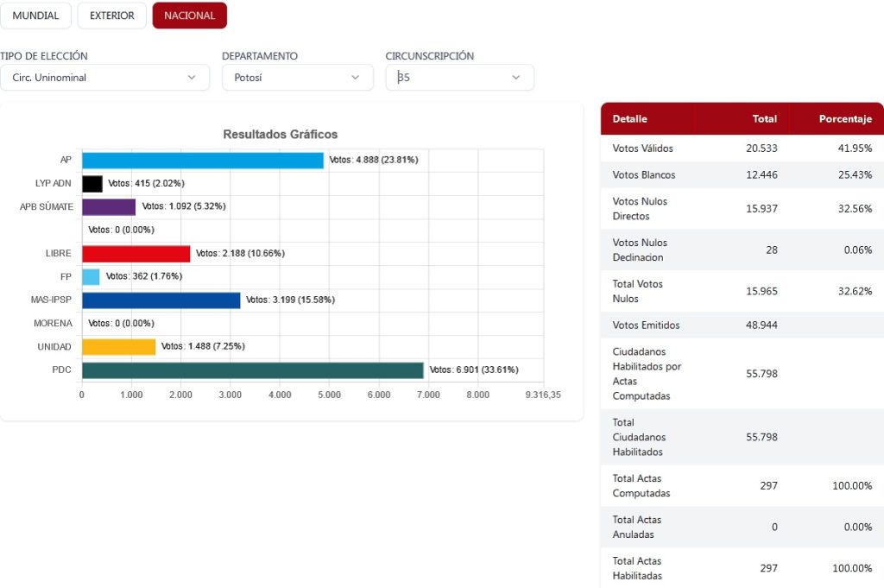Click the purple APB SÚMATE bar

click(109, 207)
